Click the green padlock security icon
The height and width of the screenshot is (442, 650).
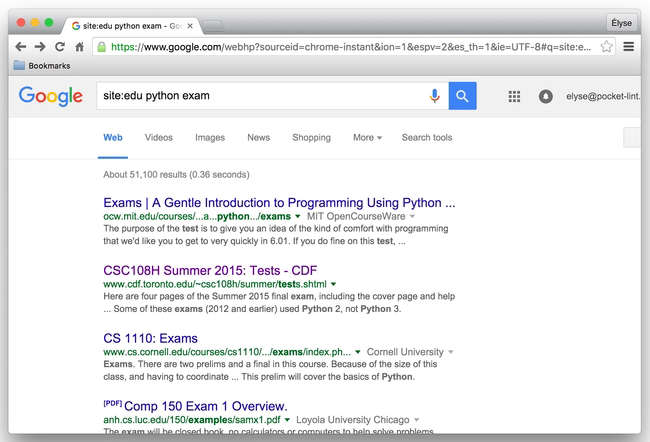[101, 47]
